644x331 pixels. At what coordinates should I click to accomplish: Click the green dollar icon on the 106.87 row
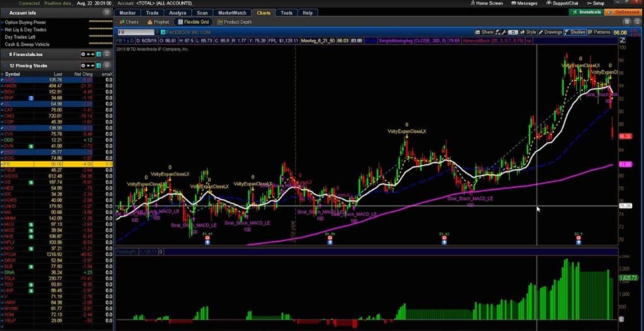[x=31, y=237]
